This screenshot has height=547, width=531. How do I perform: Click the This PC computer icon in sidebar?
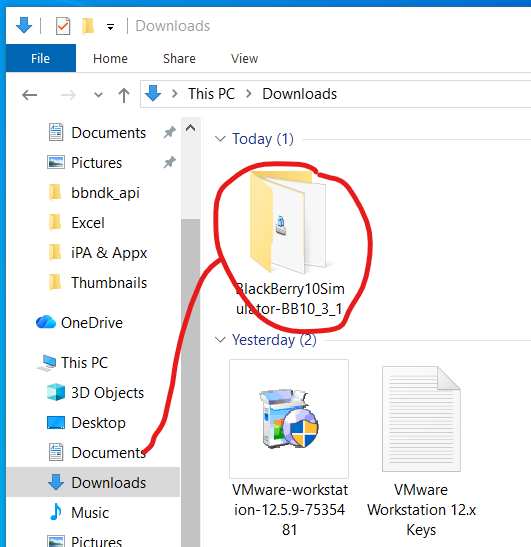tap(47, 363)
